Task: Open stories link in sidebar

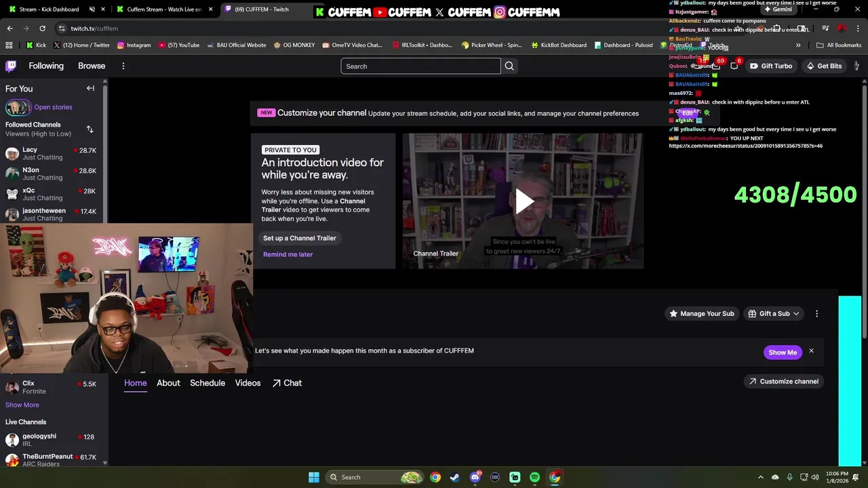Action: [x=53, y=107]
